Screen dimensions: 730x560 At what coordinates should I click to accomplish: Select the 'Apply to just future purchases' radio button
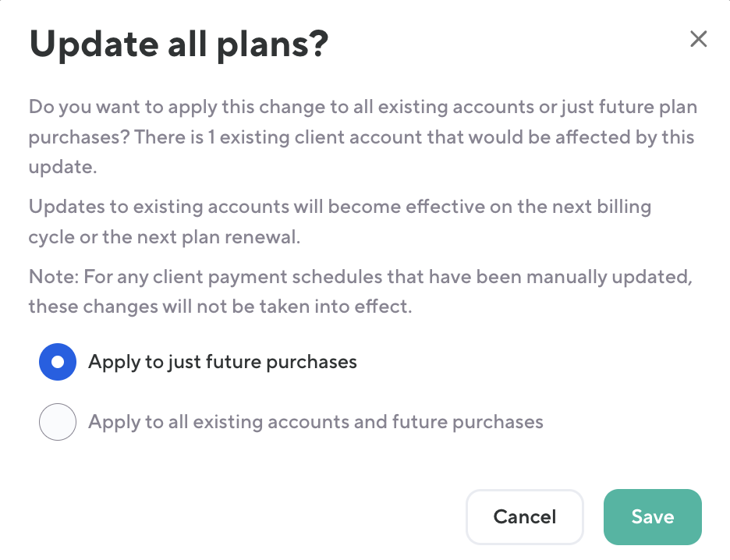(x=58, y=362)
